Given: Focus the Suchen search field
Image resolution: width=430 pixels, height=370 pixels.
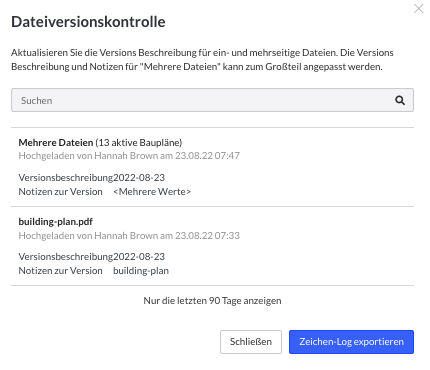Looking at the screenshot, I should 212,100.
